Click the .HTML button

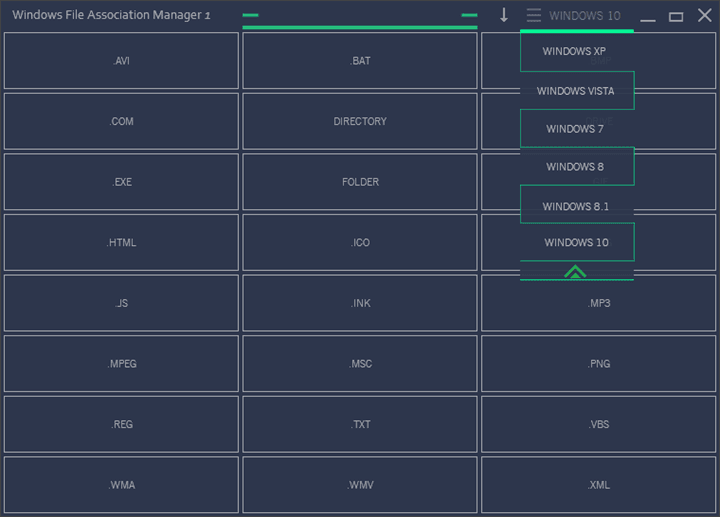[121, 242]
